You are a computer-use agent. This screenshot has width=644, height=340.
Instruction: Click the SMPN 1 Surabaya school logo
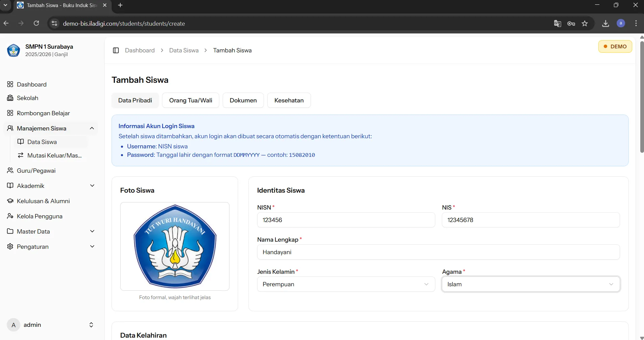tap(14, 50)
